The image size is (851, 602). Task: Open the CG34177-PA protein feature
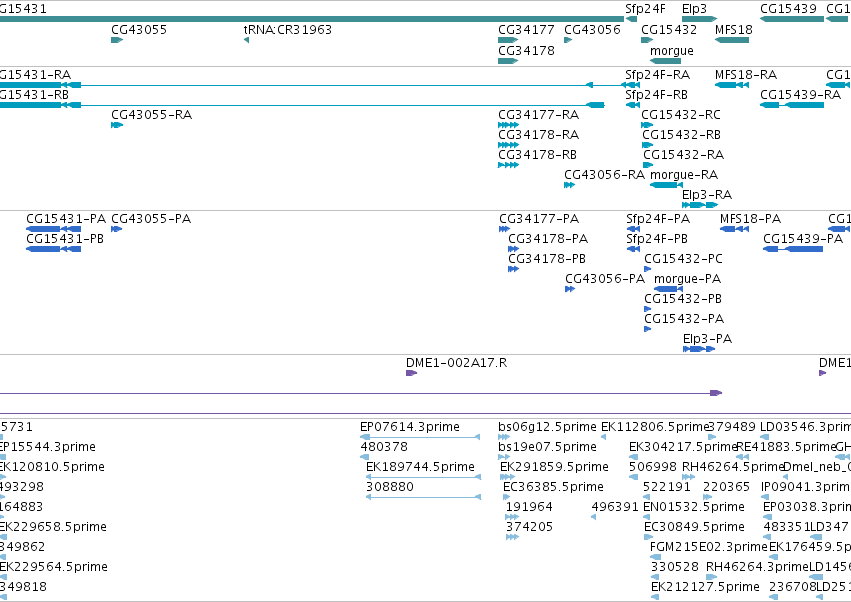pos(504,229)
